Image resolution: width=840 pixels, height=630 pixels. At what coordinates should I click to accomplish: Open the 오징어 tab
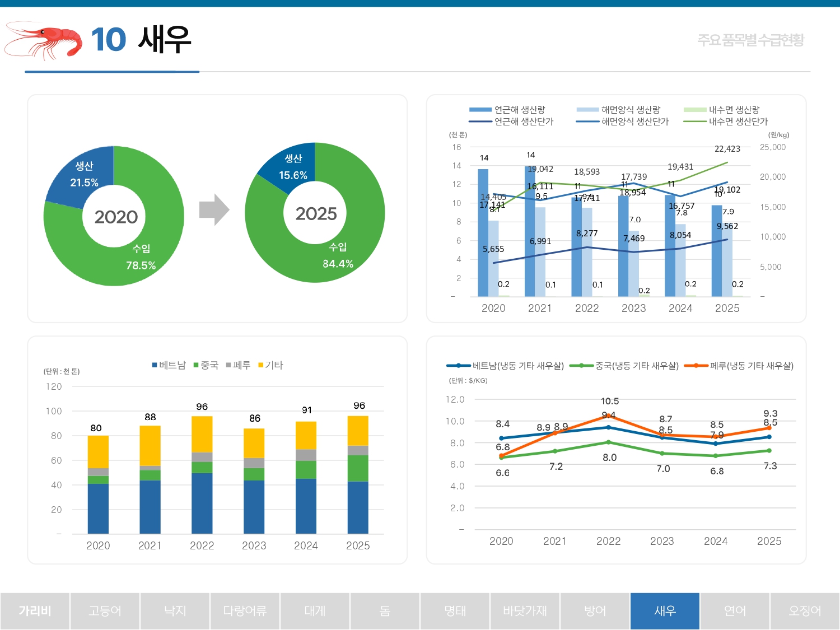click(x=805, y=611)
